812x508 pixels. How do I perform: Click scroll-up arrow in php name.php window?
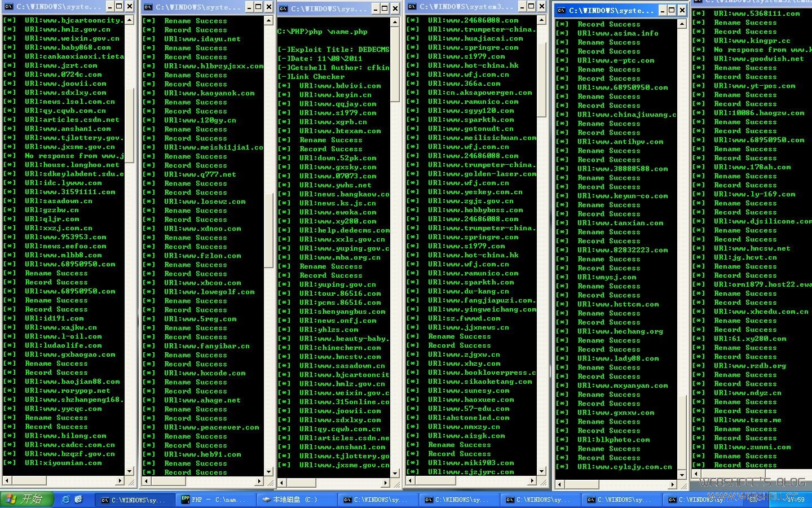[x=395, y=22]
